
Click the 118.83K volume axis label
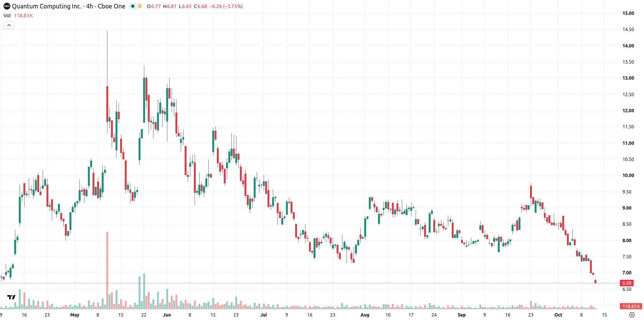[x=631, y=307]
